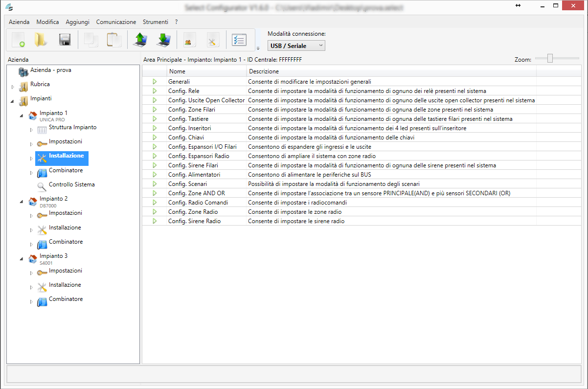Save using the floppy disk icon
Image resolution: width=588 pixels, height=389 pixels.
65,40
